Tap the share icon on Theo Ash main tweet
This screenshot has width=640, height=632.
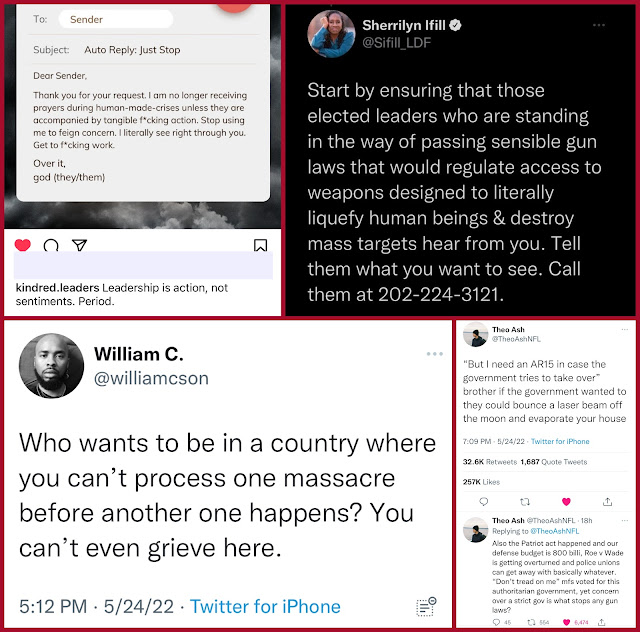pyautogui.click(x=607, y=501)
